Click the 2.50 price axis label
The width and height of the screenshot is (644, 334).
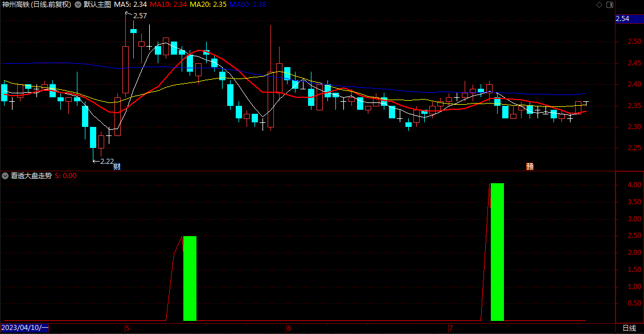[634, 42]
